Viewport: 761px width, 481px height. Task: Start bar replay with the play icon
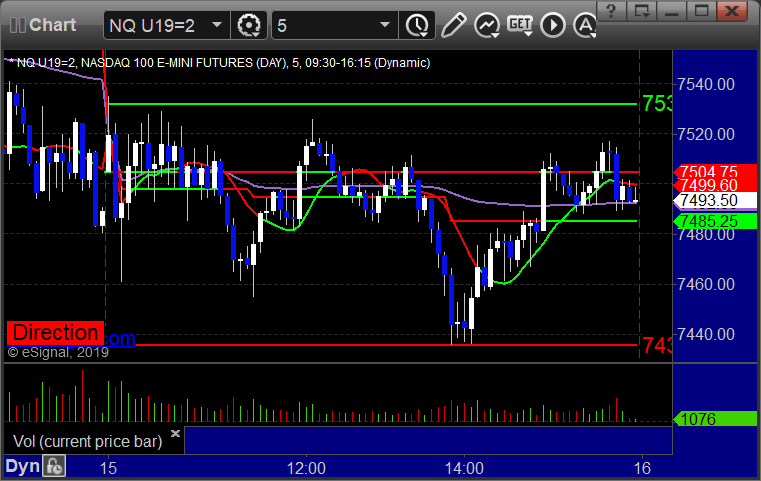(553, 25)
